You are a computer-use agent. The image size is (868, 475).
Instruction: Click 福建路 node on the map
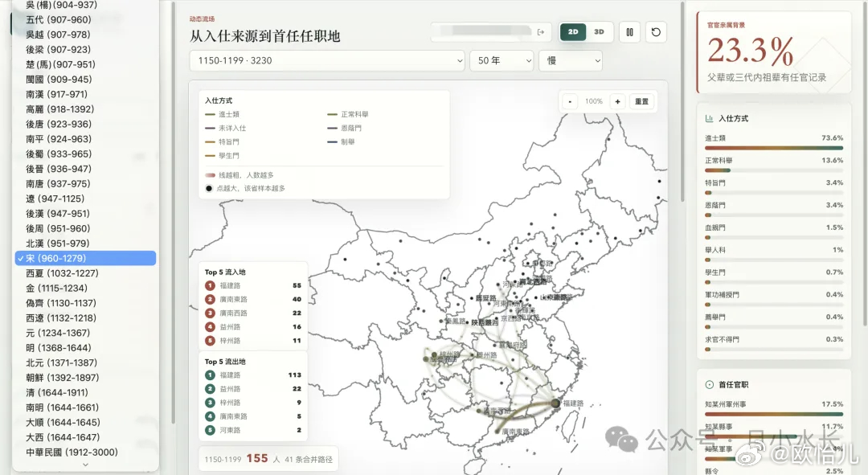click(555, 403)
